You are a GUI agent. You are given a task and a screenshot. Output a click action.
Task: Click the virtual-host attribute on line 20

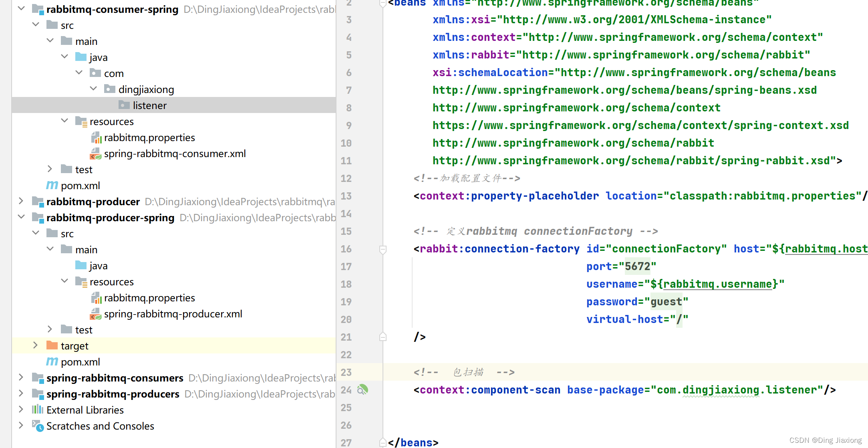tap(625, 319)
